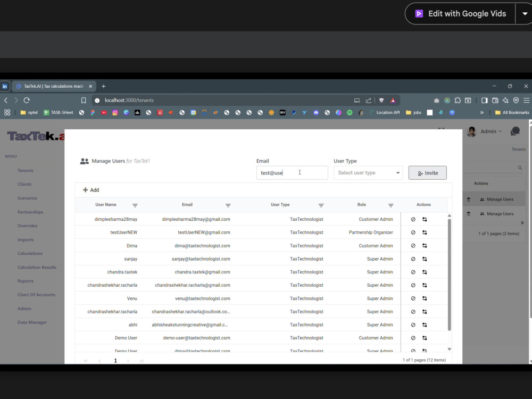Screen dimensions: 532x399
Task: Select chandrashekhar.racharla@gmail.com cell
Action: 193,285
